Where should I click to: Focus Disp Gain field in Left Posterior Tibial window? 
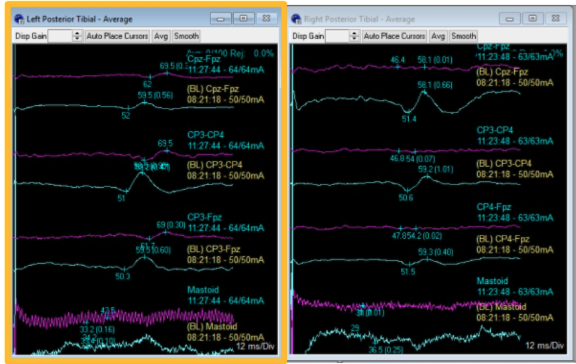point(60,36)
